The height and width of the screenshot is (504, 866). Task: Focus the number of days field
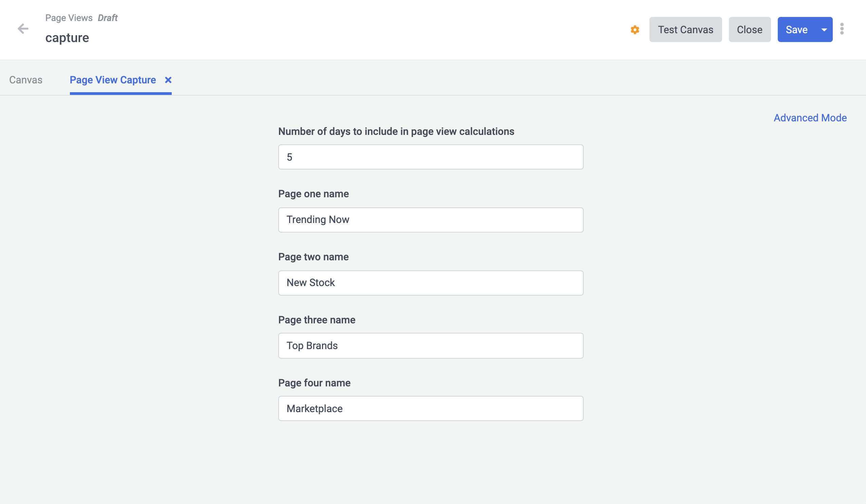click(431, 157)
